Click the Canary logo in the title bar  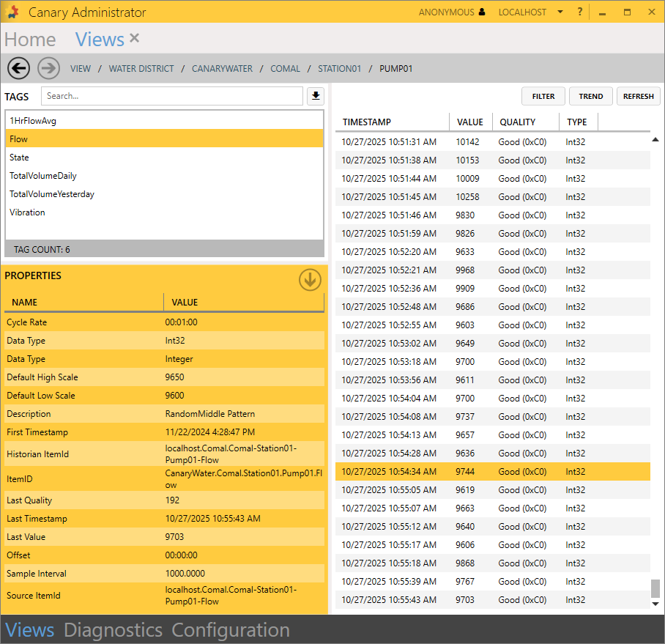[x=12, y=12]
